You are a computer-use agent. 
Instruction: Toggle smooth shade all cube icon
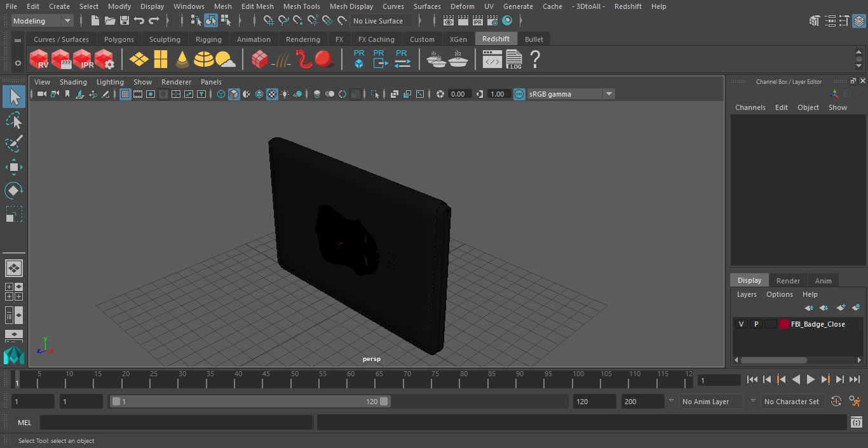click(x=234, y=94)
